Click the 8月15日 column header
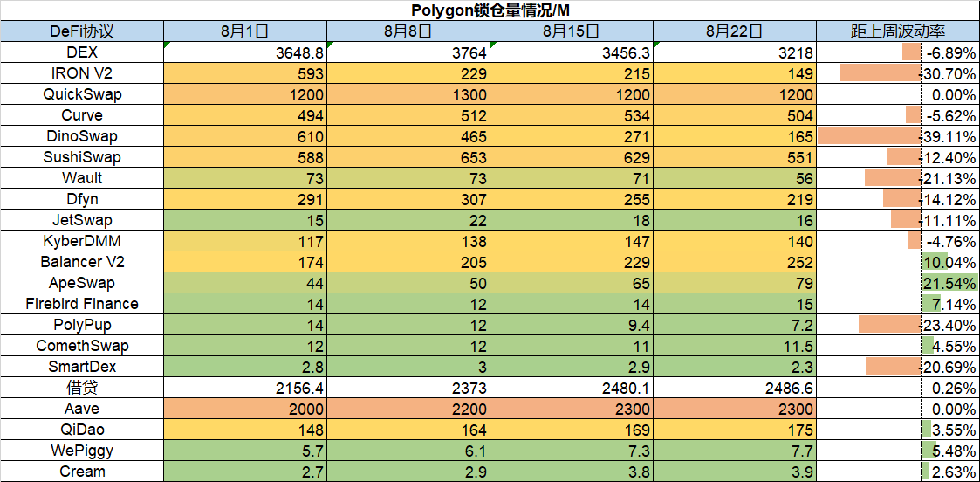Screen dimensions: 980x482 (572, 31)
